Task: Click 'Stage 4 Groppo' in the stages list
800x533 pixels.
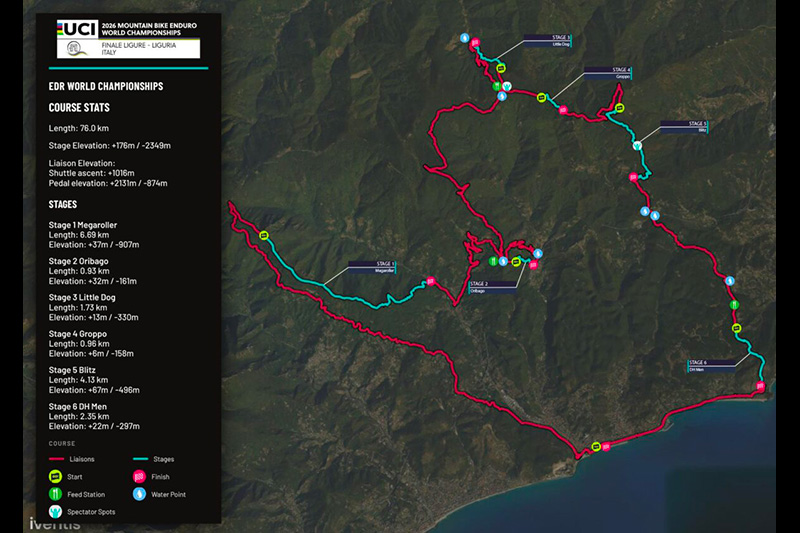Action: 78,334
